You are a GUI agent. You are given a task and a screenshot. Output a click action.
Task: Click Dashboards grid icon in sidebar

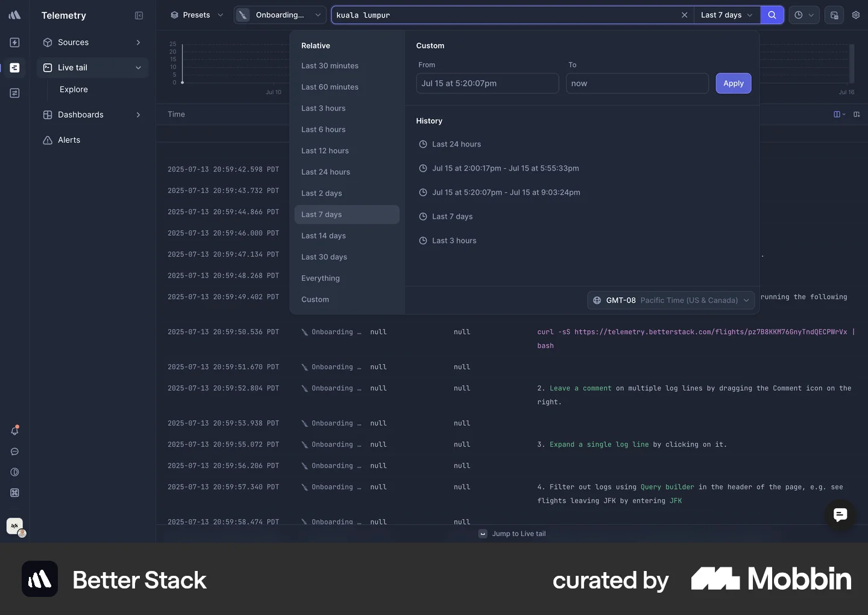tap(48, 115)
